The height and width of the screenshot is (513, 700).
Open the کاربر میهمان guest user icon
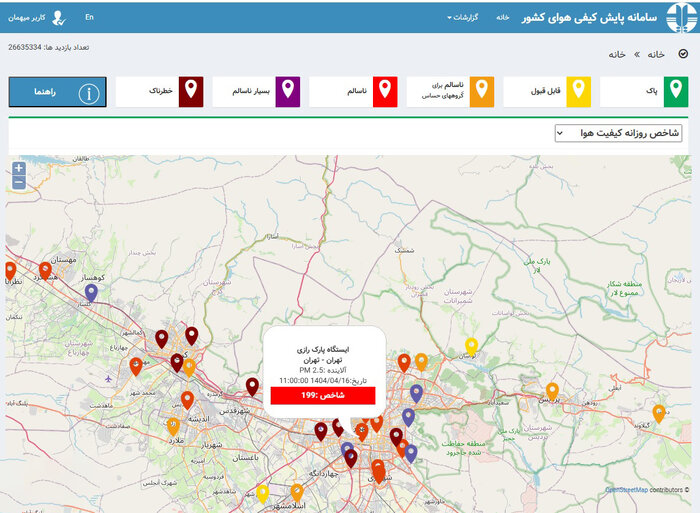[x=59, y=17]
